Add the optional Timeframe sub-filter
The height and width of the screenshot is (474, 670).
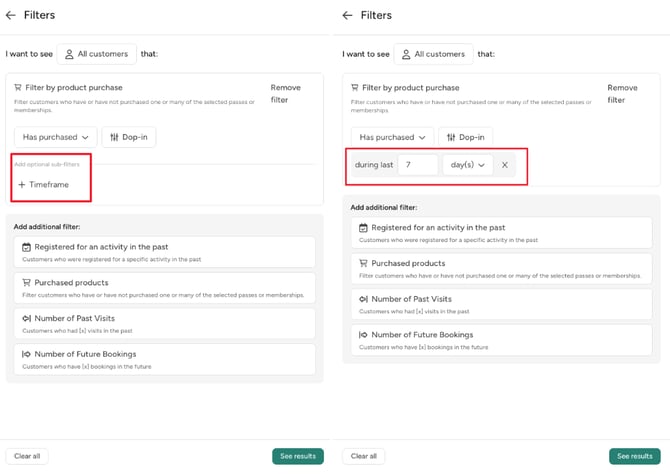pyautogui.click(x=43, y=185)
